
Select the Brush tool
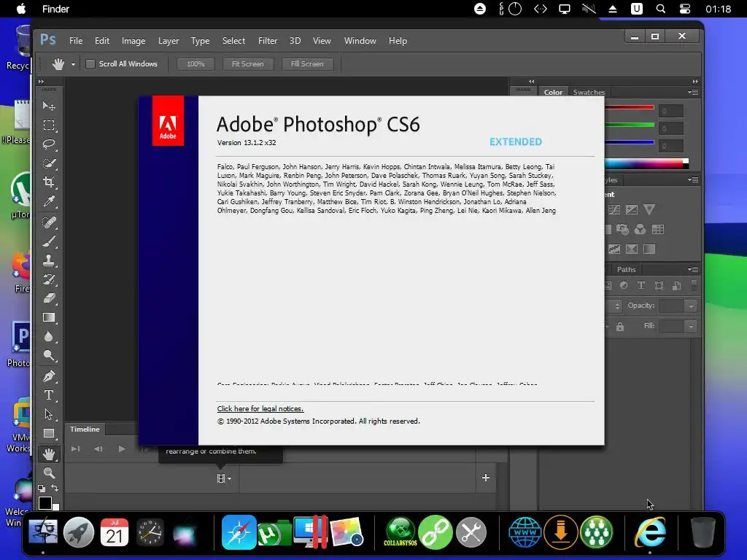(49, 241)
